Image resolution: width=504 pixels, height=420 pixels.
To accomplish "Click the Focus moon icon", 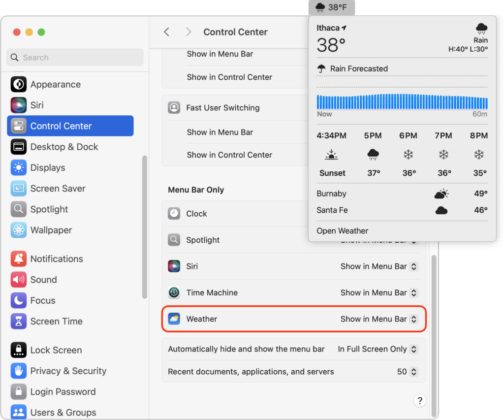I will pyautogui.click(x=19, y=300).
